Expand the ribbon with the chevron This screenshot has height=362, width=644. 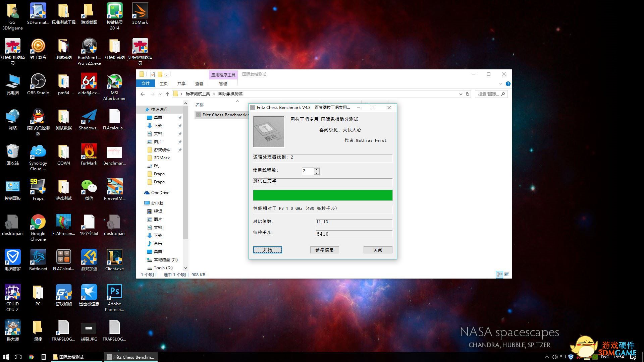click(x=501, y=84)
